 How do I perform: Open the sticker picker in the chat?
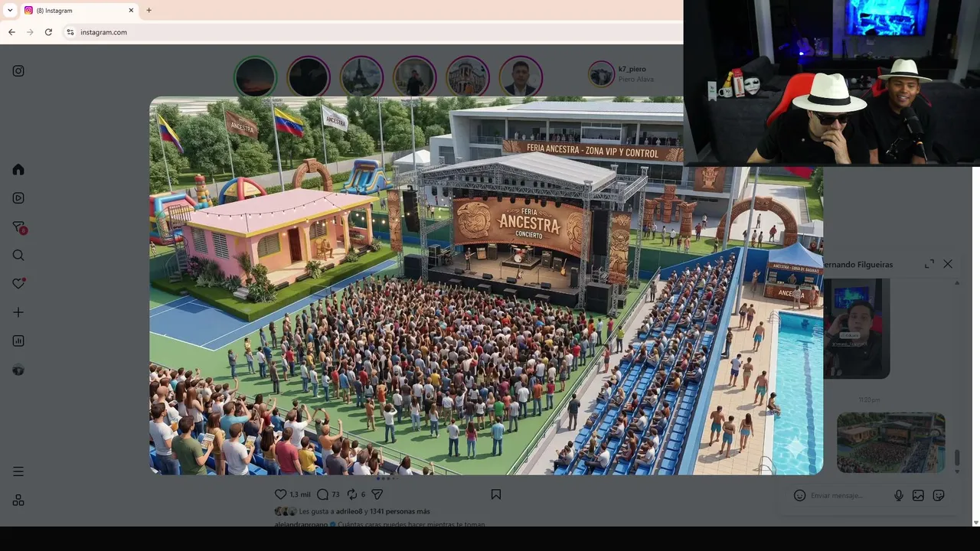click(x=939, y=495)
